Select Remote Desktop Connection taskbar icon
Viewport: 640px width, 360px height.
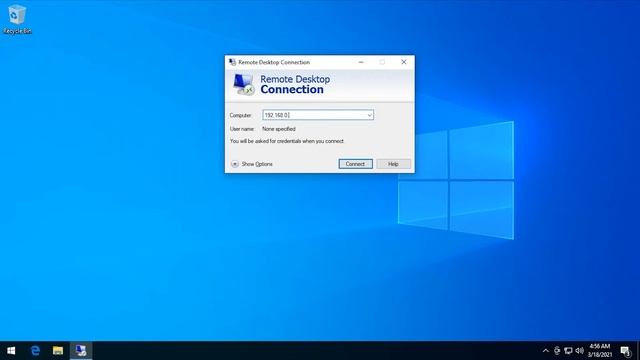click(81, 351)
